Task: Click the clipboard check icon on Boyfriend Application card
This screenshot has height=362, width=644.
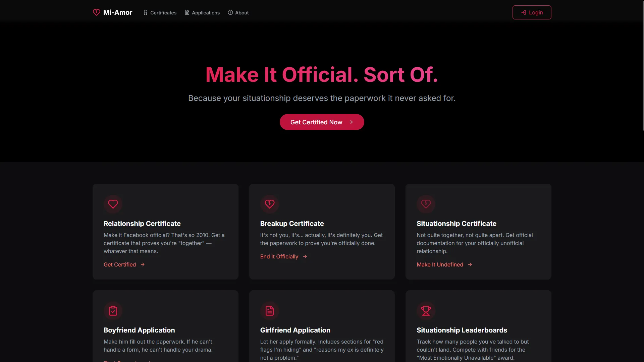Action: pyautogui.click(x=113, y=311)
